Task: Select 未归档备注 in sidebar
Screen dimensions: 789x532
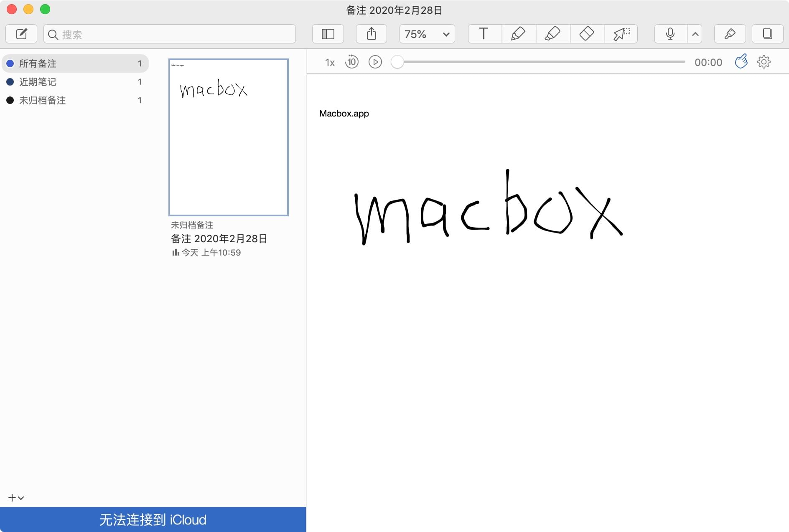Action: (x=75, y=100)
